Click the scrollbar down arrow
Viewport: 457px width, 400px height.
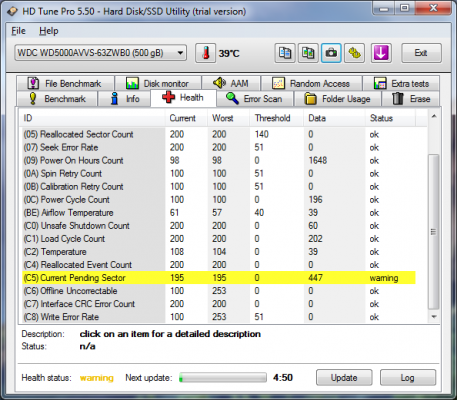tap(434, 317)
